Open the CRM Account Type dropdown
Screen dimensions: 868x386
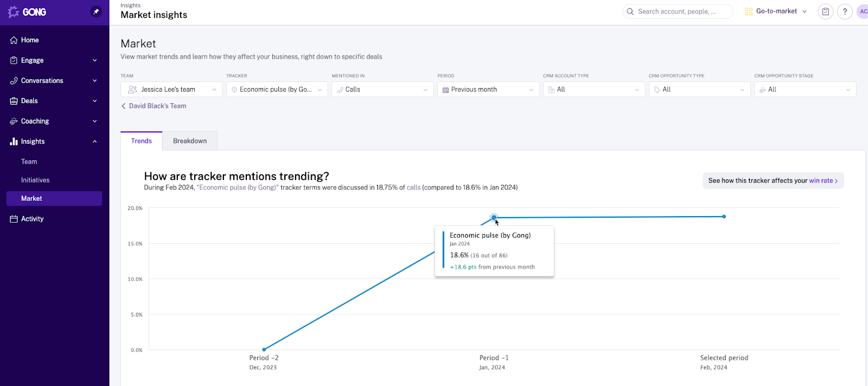point(594,90)
